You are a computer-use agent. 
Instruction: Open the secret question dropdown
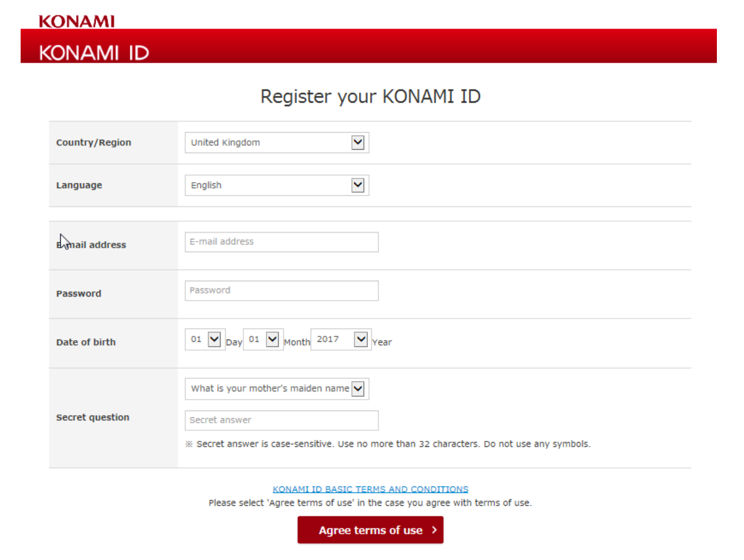pyautogui.click(x=276, y=389)
